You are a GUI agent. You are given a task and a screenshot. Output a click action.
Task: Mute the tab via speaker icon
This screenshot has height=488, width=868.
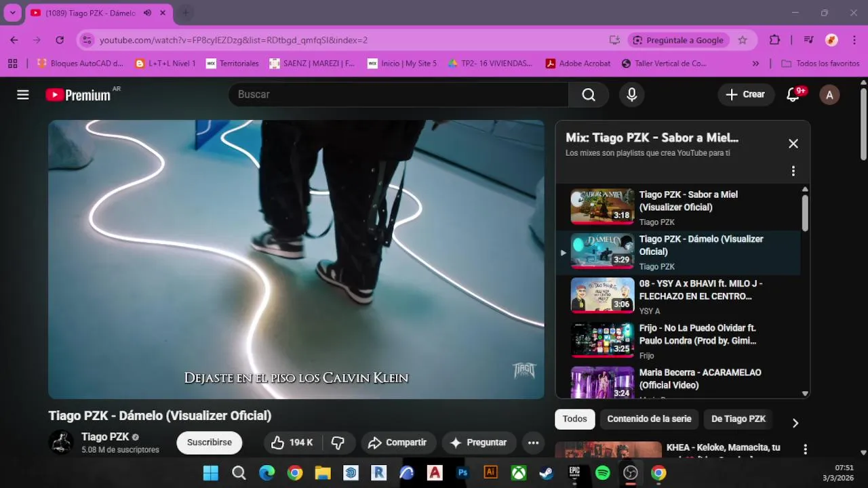147,13
